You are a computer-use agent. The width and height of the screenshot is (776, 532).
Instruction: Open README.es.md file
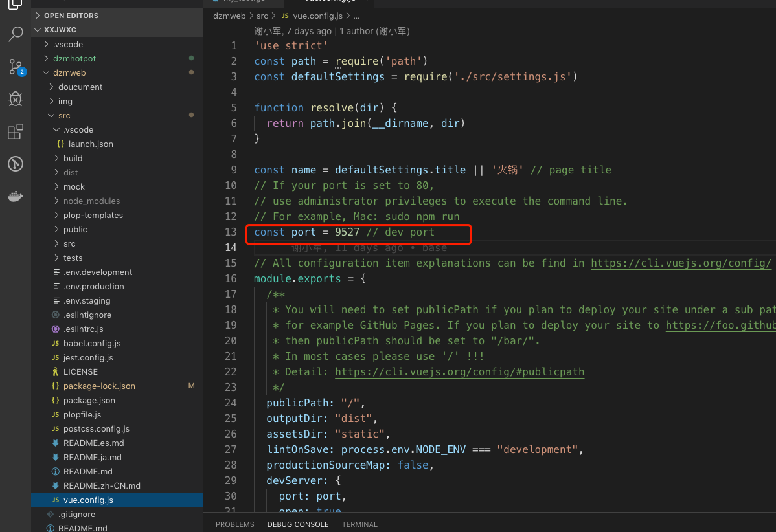pos(117,443)
